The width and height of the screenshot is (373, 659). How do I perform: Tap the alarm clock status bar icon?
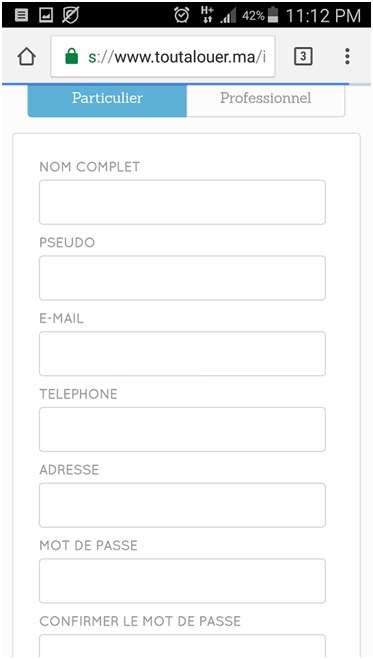182,15
